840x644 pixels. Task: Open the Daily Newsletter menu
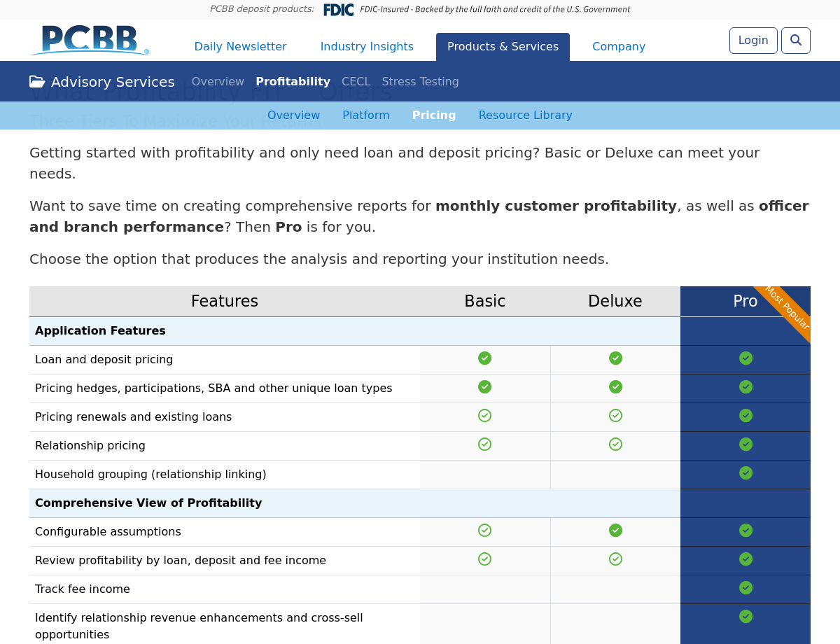240,47
